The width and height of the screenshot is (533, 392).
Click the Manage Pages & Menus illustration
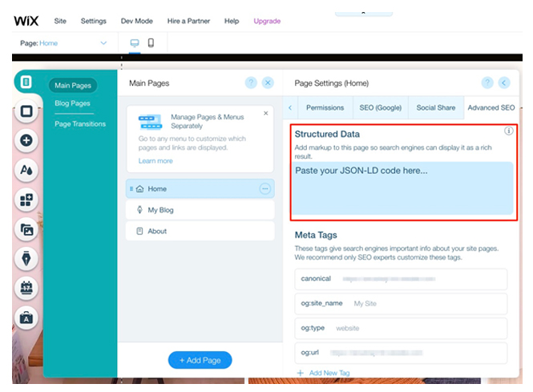click(x=150, y=123)
